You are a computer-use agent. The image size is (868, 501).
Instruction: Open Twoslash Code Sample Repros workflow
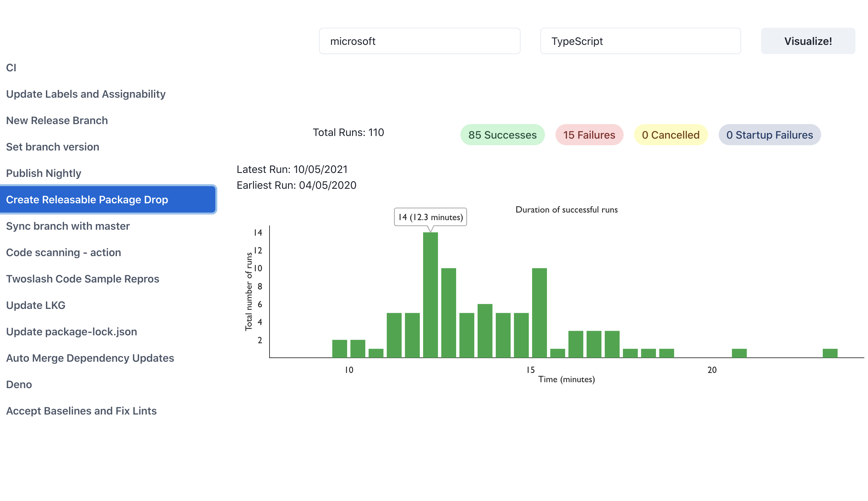click(x=83, y=279)
